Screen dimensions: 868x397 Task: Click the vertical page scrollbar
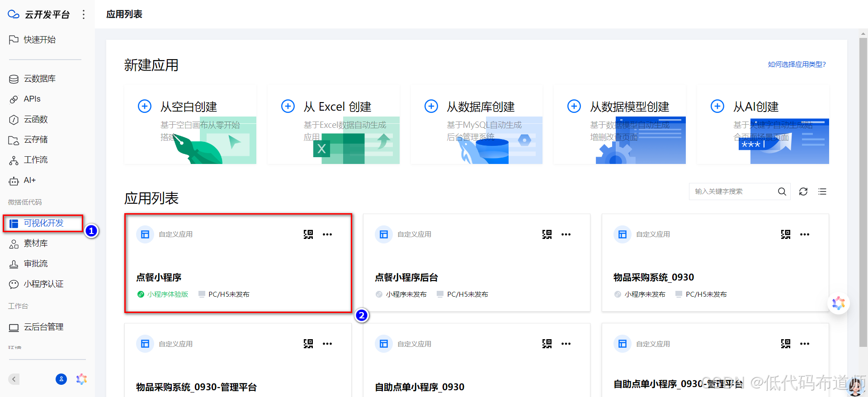(863, 192)
